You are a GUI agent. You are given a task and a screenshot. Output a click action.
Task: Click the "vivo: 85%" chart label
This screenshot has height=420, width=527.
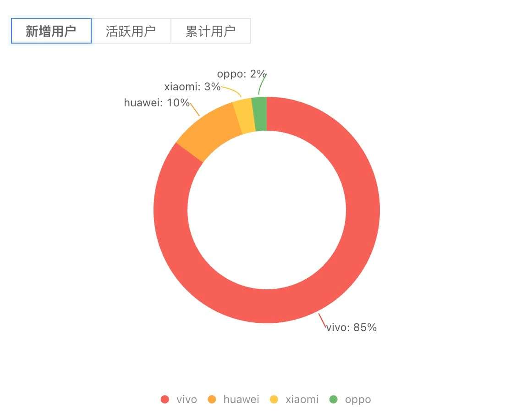pyautogui.click(x=351, y=327)
